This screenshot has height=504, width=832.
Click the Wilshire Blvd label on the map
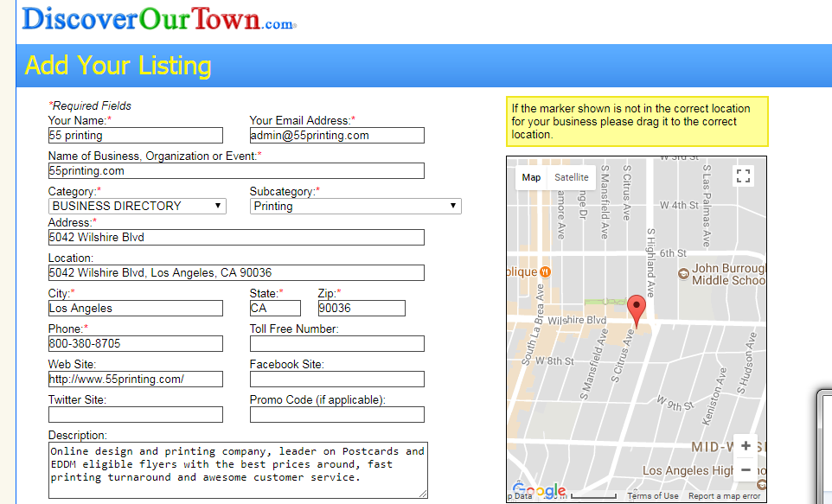[x=577, y=320]
